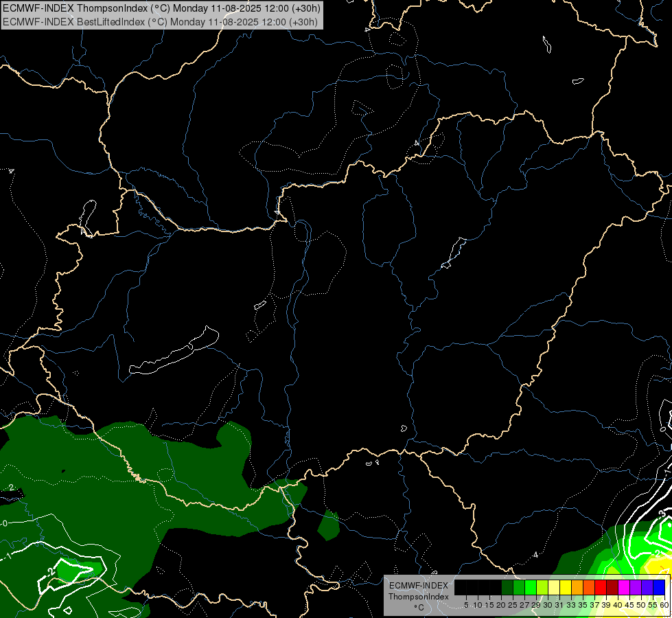Pick the orange-red 35-37 legend swatch

pos(589,587)
